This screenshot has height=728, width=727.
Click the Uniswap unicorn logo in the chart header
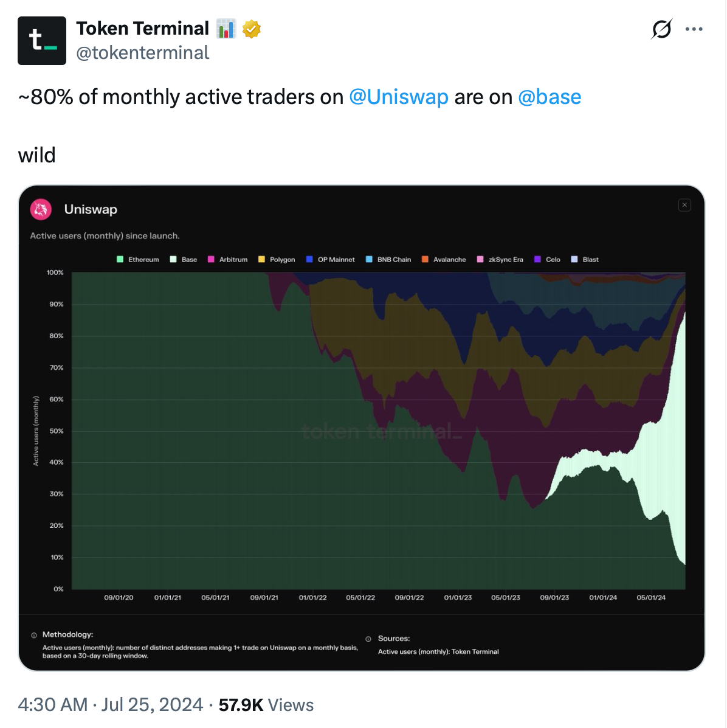pos(40,209)
